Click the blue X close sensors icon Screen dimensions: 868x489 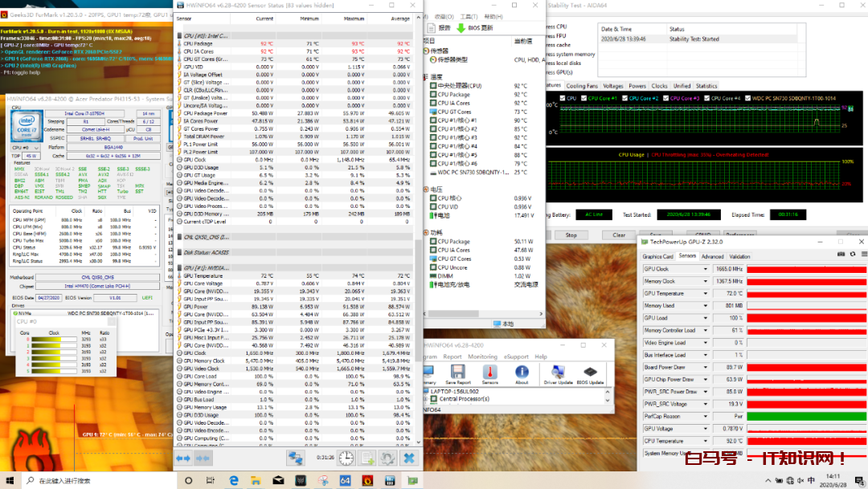pos(408,458)
